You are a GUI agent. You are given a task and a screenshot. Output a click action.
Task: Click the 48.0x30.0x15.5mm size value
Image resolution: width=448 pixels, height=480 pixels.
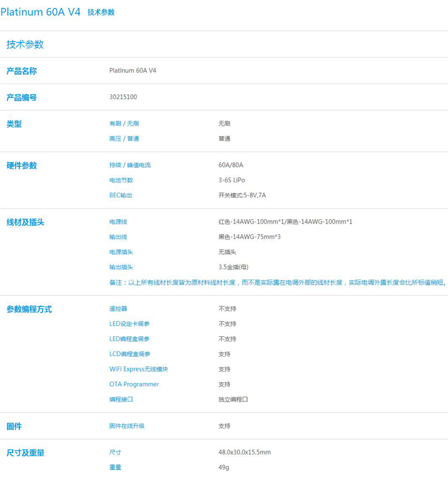tap(245, 453)
